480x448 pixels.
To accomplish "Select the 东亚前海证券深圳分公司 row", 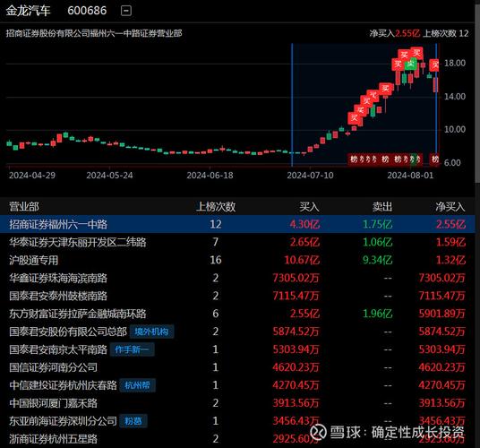I will 237,421.
